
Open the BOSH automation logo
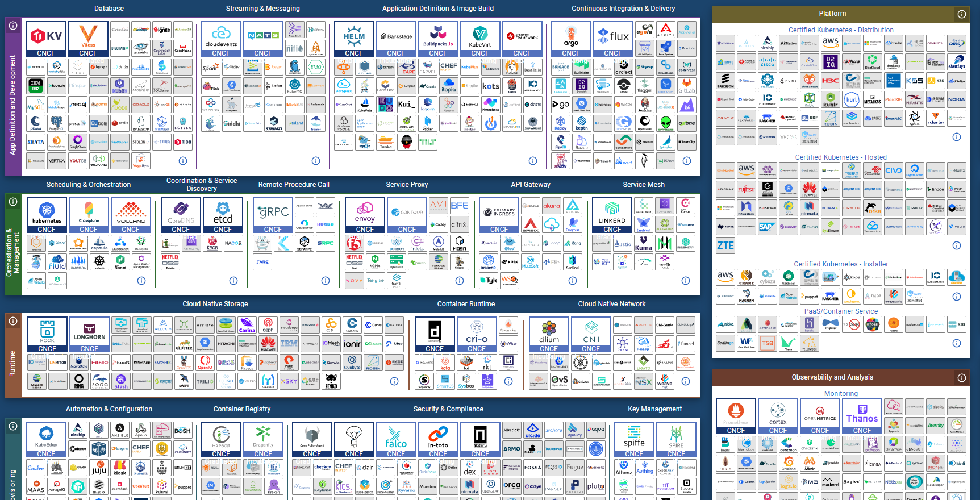click(x=183, y=430)
